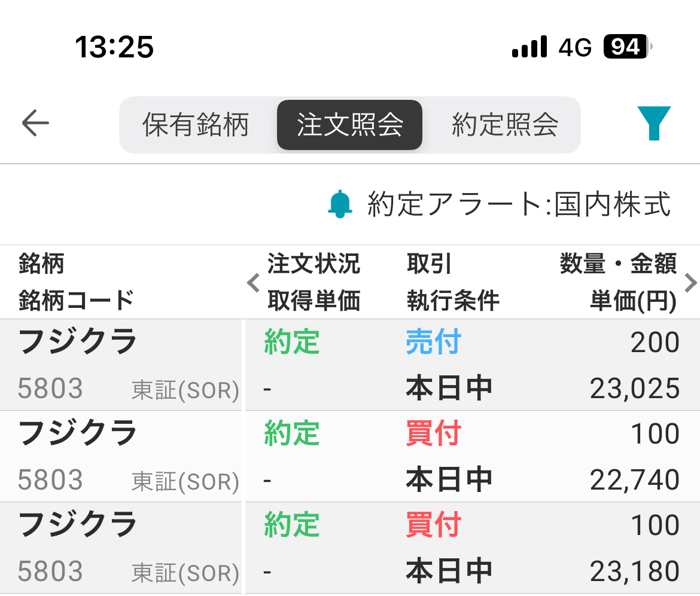Open the teal filter funnel icon

tap(653, 124)
